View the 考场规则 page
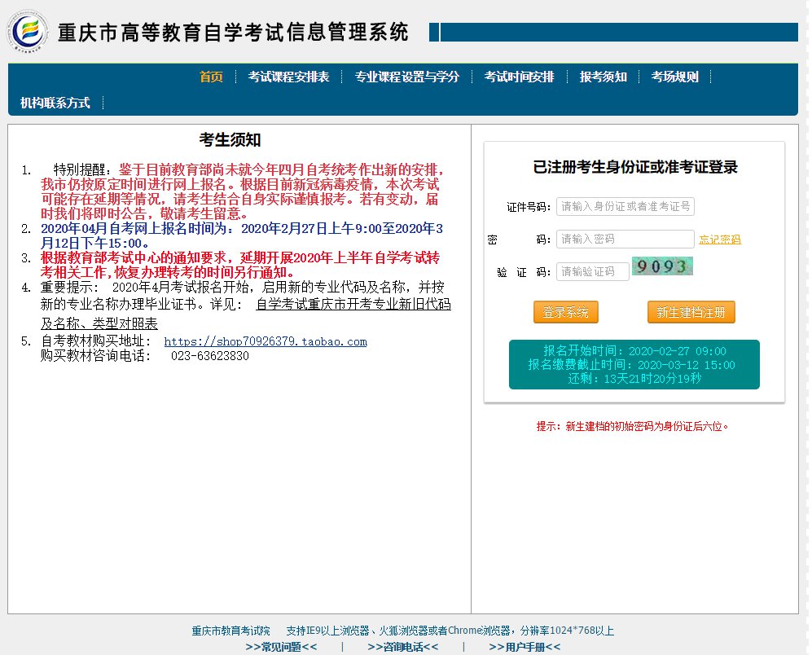This screenshot has width=812, height=655. pos(674,77)
